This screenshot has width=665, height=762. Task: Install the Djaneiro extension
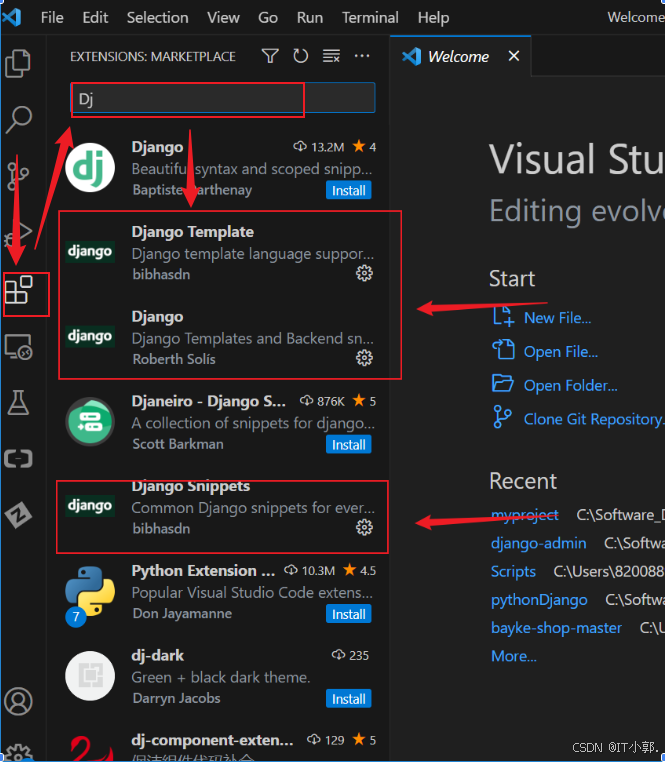coord(349,444)
